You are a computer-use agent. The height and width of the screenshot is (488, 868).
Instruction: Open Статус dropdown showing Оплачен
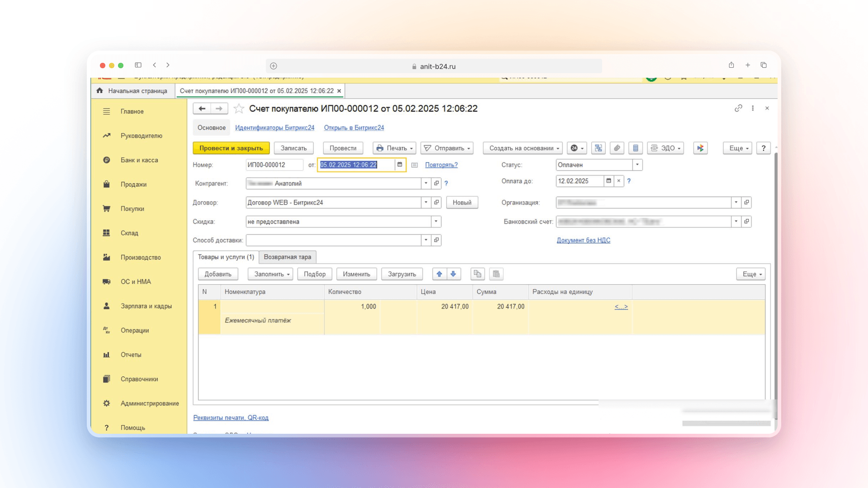[637, 165]
